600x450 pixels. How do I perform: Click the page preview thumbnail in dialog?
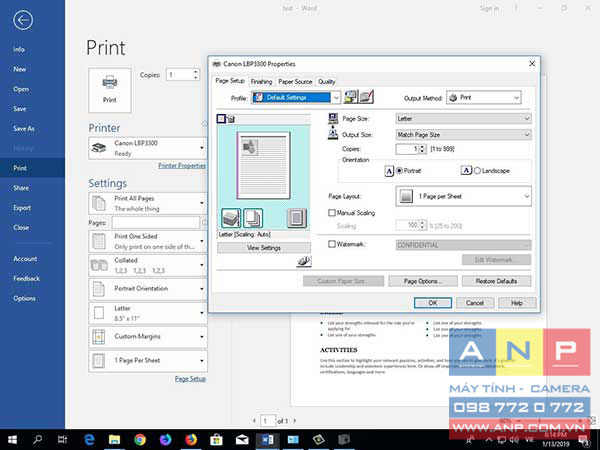pyautogui.click(x=263, y=165)
